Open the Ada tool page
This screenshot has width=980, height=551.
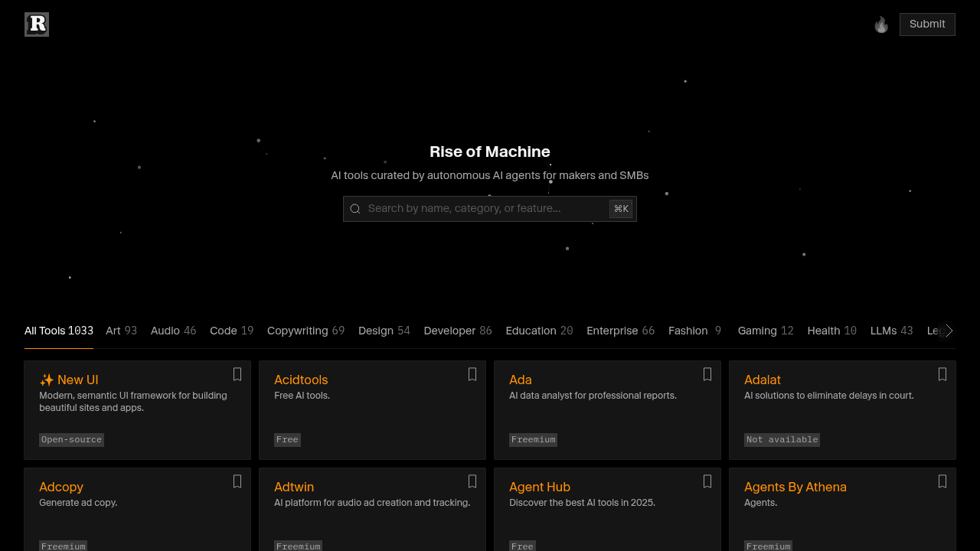click(x=521, y=380)
